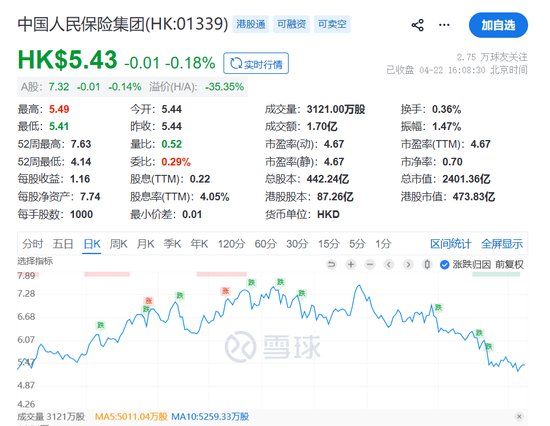550x426 pixels.
Task: Select the 季K tab
Action: click(x=172, y=244)
